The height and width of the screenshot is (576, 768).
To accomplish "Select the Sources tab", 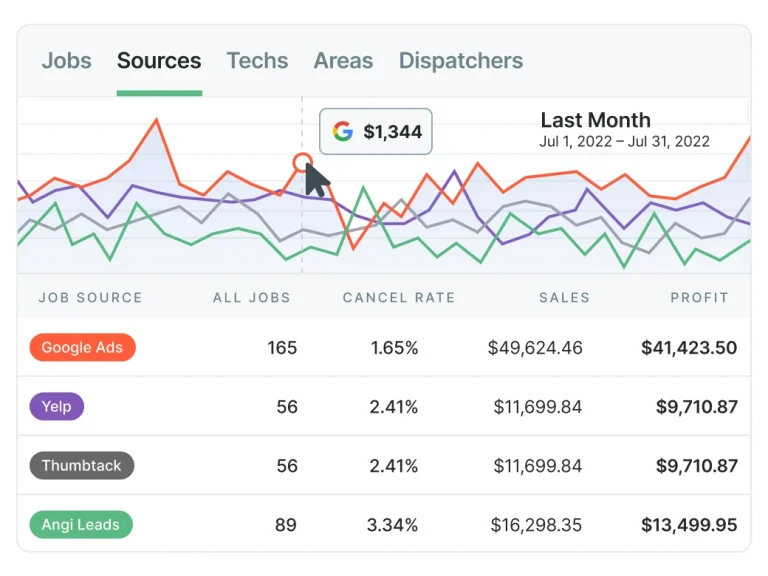I will pos(159,61).
